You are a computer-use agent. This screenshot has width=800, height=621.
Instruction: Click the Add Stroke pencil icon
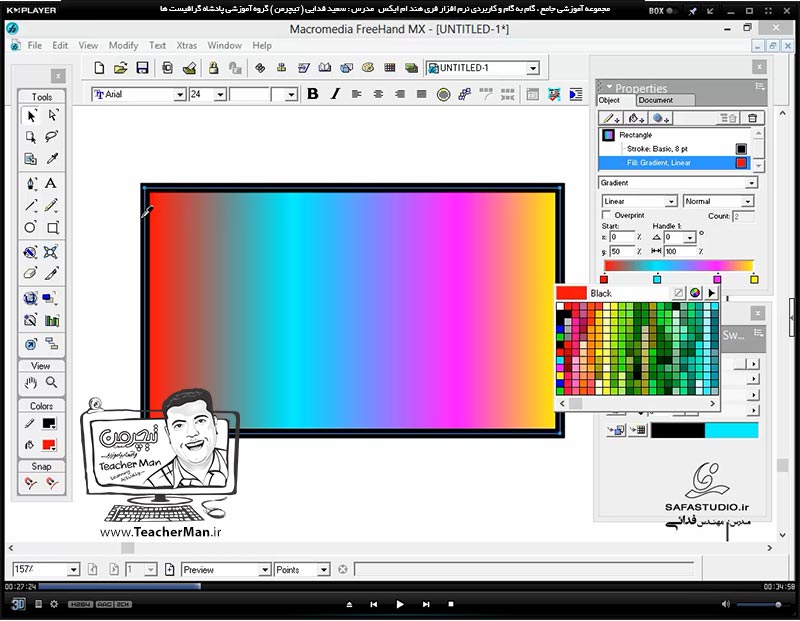pyautogui.click(x=610, y=118)
